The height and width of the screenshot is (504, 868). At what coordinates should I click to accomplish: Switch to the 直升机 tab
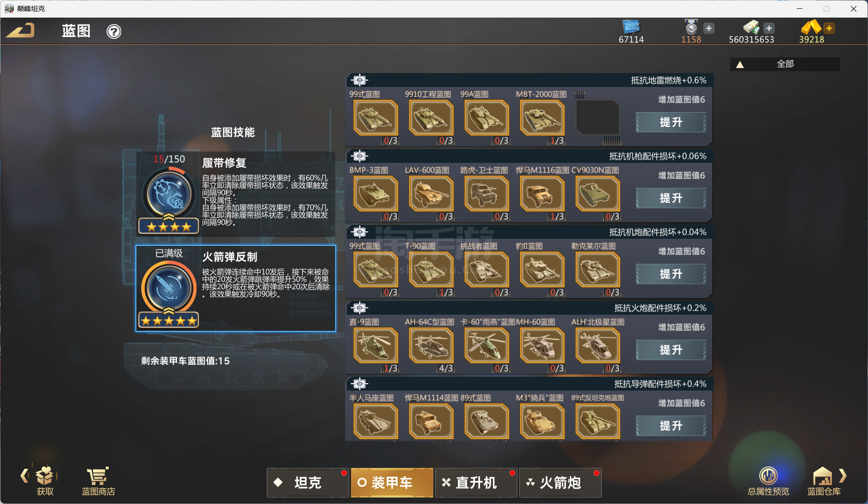point(476,483)
